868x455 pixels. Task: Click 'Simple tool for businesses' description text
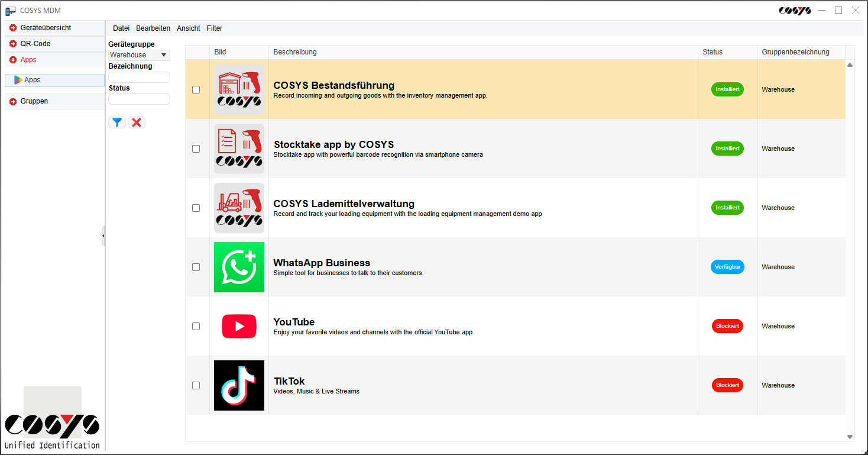(348, 273)
